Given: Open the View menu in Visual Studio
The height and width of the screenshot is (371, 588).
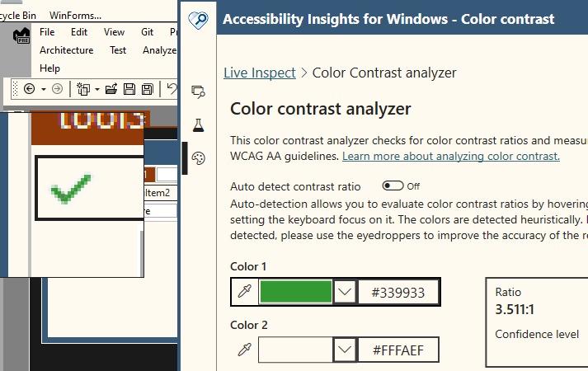Looking at the screenshot, I should click(114, 32).
